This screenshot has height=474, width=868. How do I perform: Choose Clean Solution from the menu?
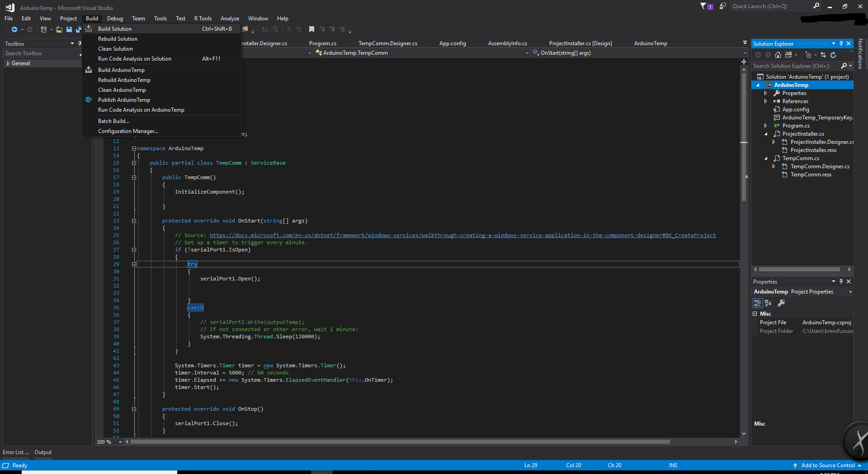tap(162, 48)
